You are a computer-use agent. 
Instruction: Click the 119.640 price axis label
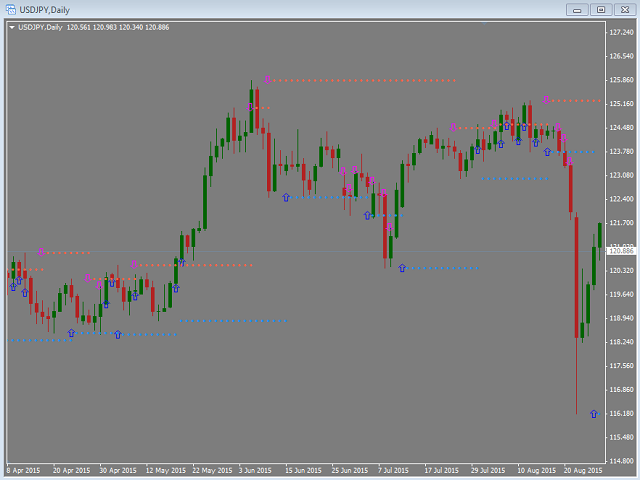click(621, 294)
